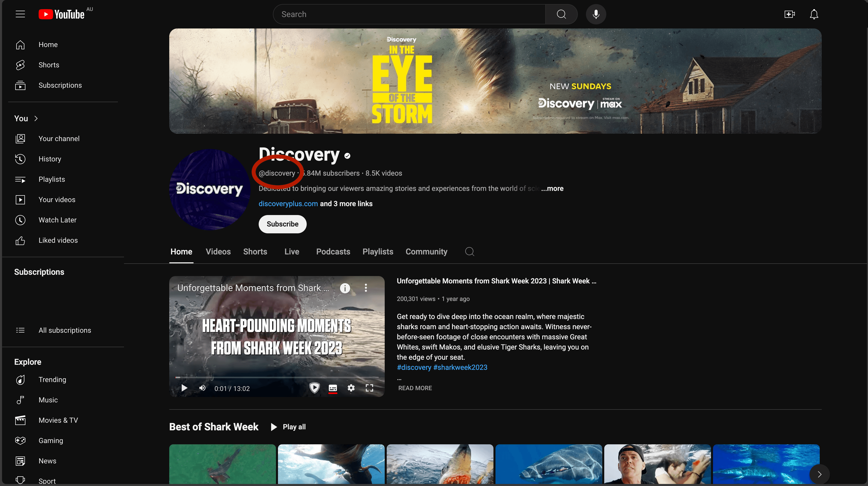Screen dimensions: 868x486
Task: Play all Best of Shark Week videos
Action: 288,427
